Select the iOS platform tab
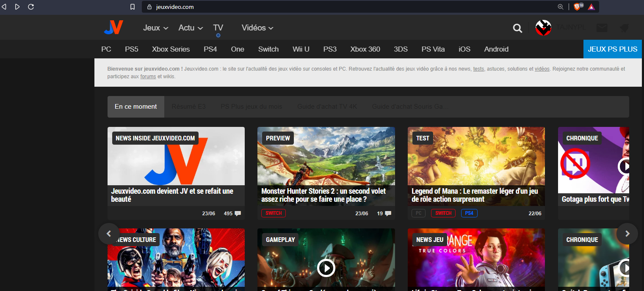The width and height of the screenshot is (644, 291). coord(464,49)
